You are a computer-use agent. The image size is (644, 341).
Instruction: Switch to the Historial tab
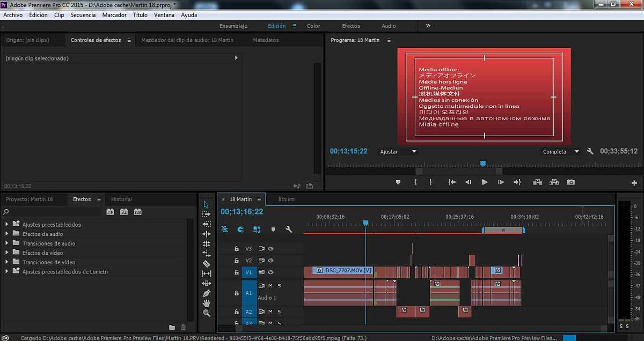(x=121, y=199)
